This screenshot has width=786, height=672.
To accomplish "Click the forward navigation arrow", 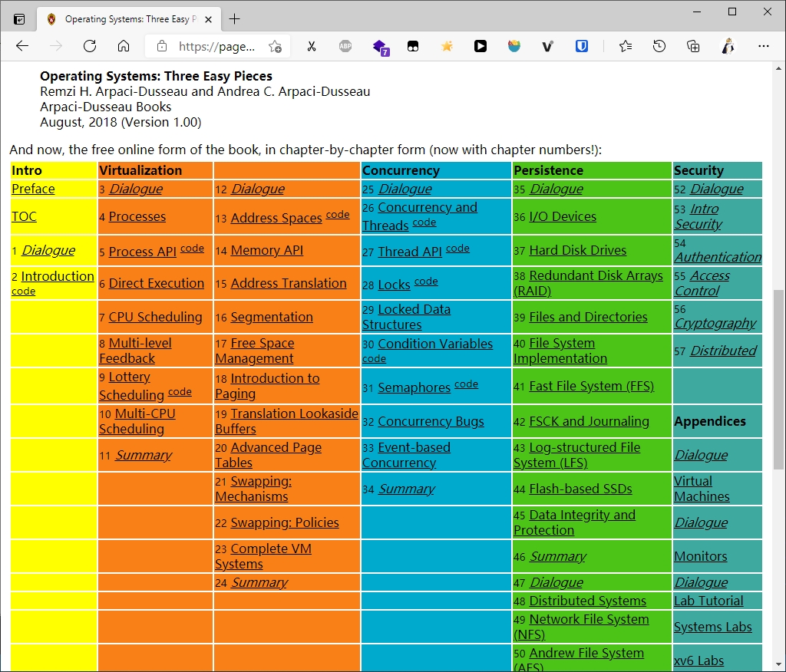I will tap(55, 46).
